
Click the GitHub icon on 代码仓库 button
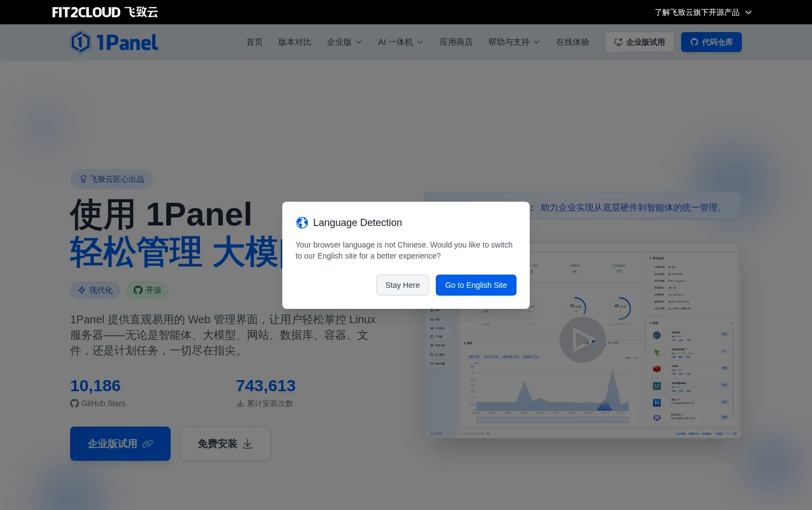pyautogui.click(x=694, y=42)
